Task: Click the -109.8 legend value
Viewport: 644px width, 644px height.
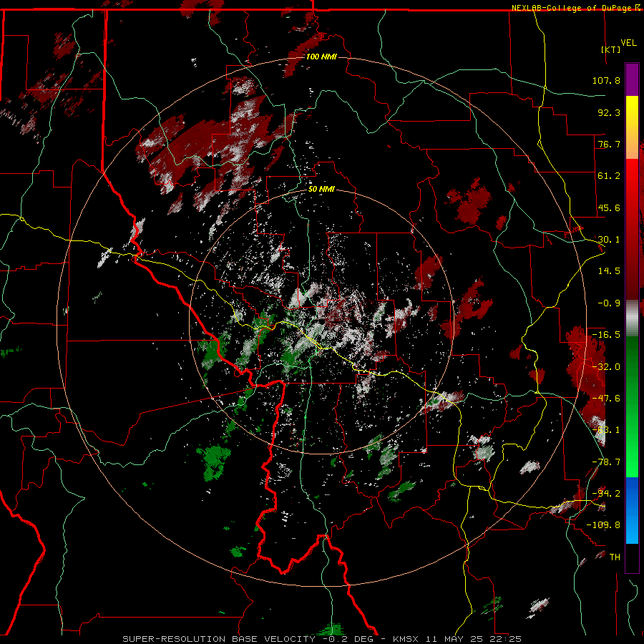Action: pos(603,525)
